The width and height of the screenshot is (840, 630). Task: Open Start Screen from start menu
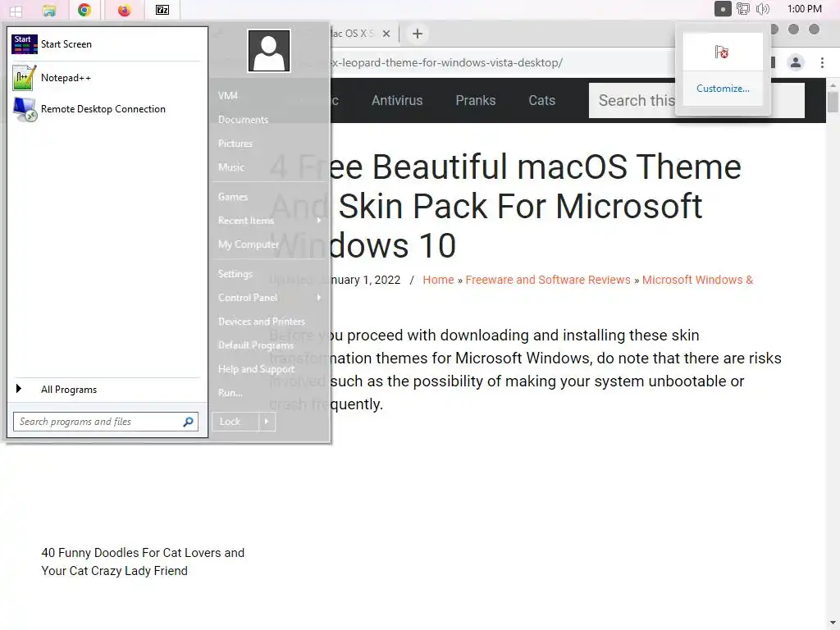(106, 44)
